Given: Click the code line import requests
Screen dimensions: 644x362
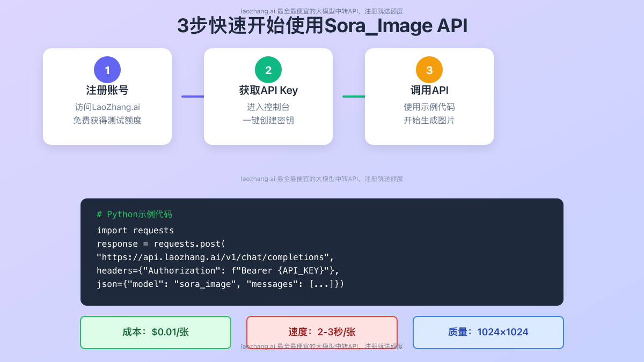Looking at the screenshot, I should point(135,231).
